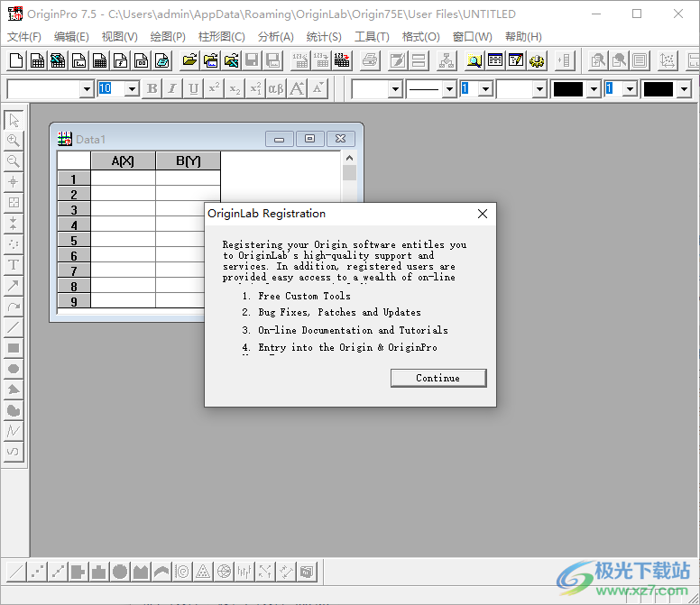Image resolution: width=700 pixels, height=605 pixels.
Task: Open the 绘图(P) menu
Action: click(168, 37)
